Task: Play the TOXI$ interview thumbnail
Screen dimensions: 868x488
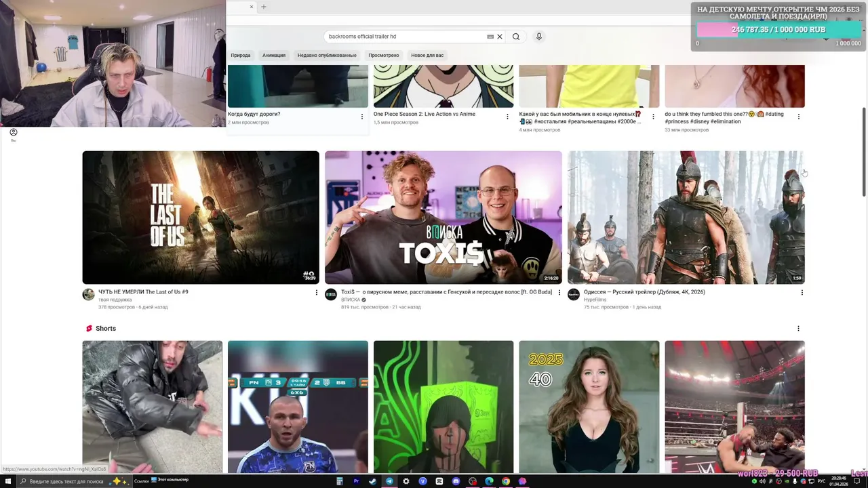Action: click(x=443, y=218)
